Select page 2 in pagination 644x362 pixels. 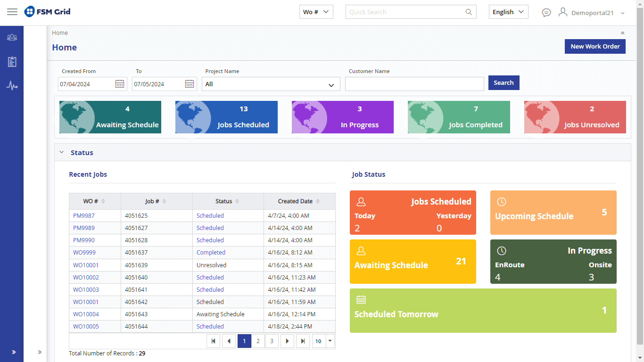258,341
